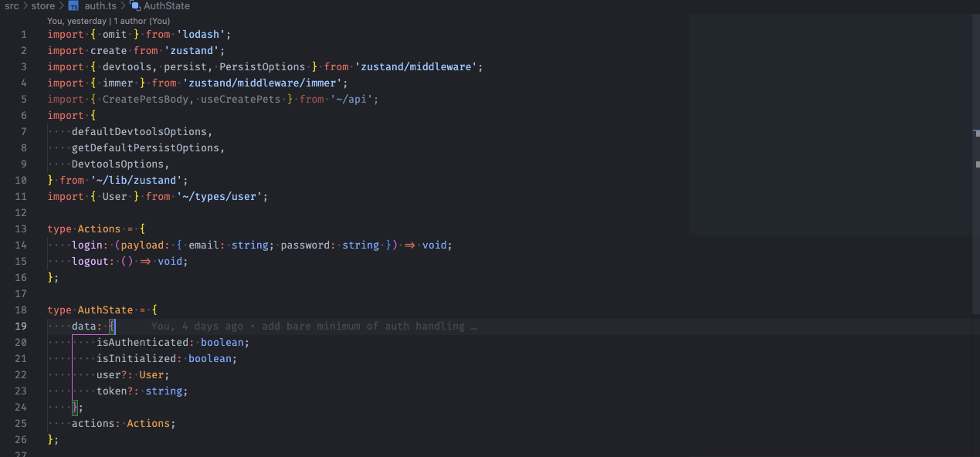Click 'getDefaultPersistOptions' on line 8
This screenshot has width=980, height=457.
(x=145, y=147)
